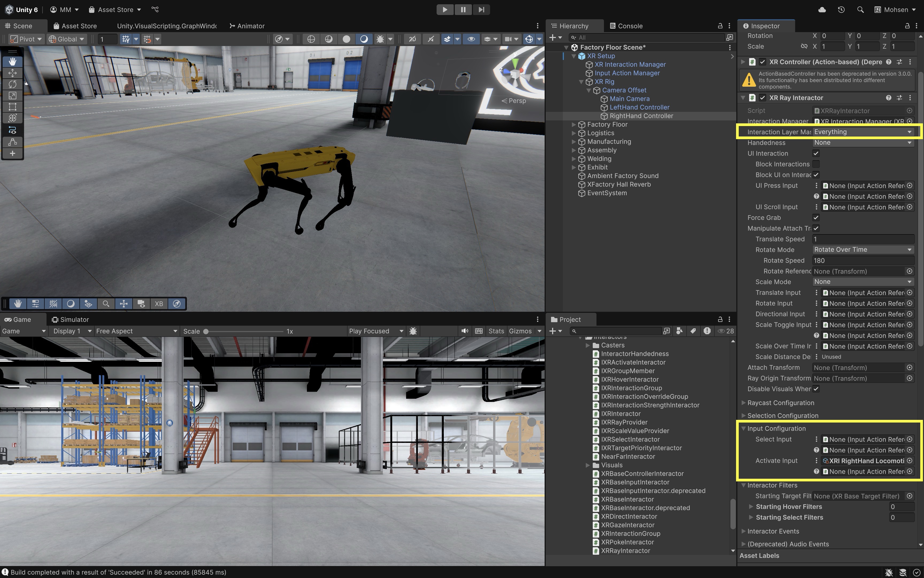
Task: Click the Play button
Action: tap(445, 10)
